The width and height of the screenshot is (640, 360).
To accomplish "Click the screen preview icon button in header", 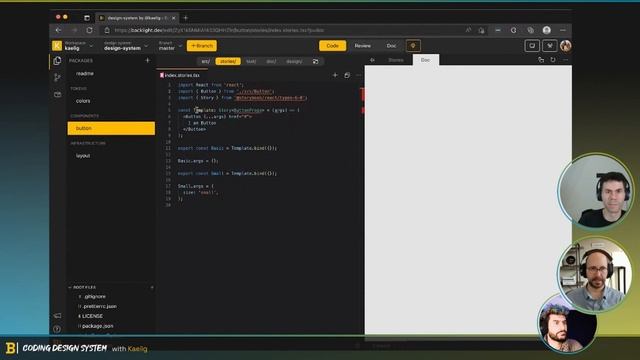I will 532,46.
